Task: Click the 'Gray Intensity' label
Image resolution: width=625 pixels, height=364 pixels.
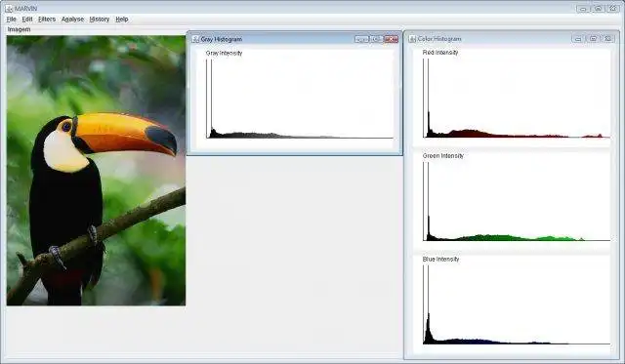Action: 224,53
